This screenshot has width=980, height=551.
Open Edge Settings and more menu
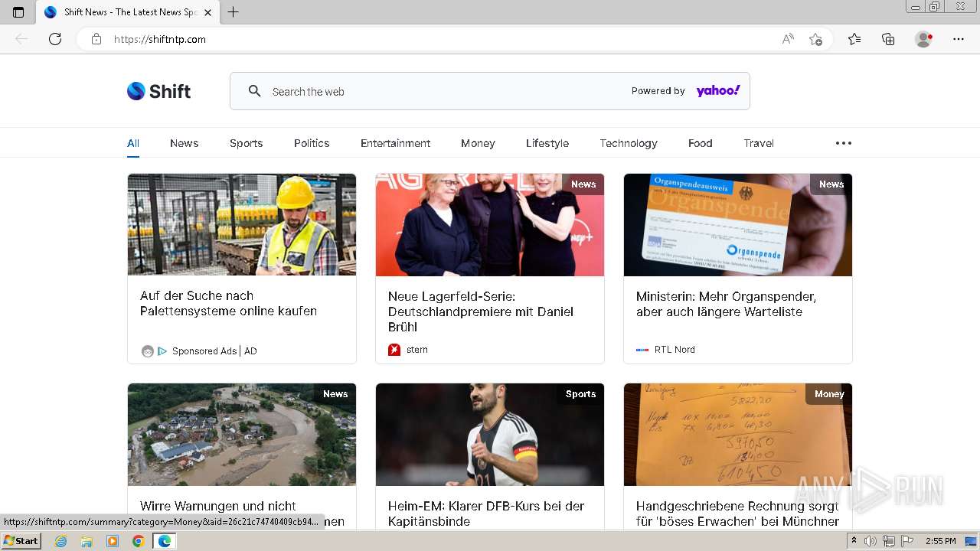pyautogui.click(x=959, y=39)
